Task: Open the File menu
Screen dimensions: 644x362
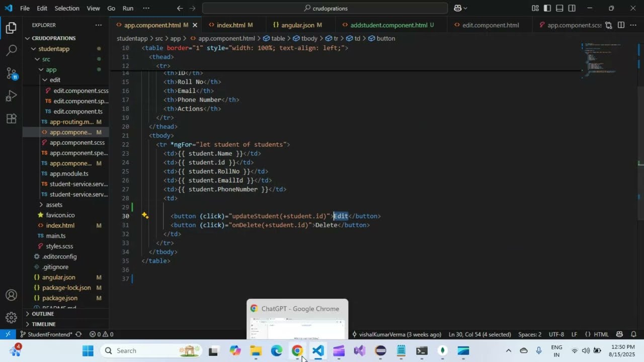Action: click(x=25, y=8)
